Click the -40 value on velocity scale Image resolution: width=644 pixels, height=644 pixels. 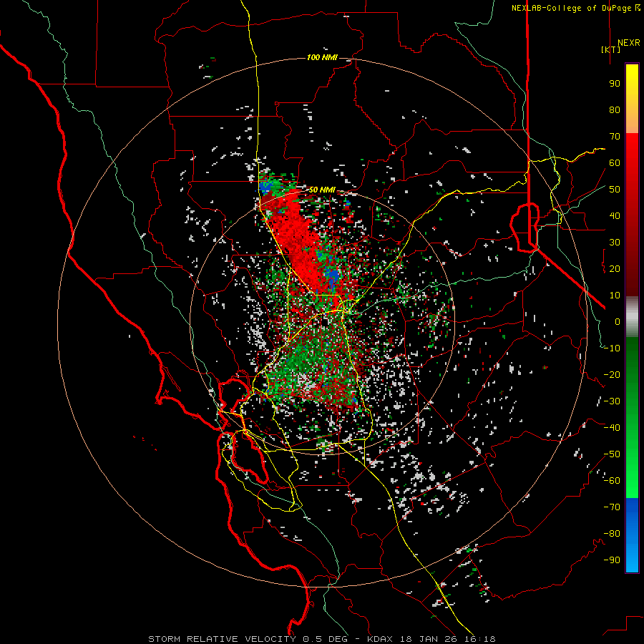click(612, 428)
